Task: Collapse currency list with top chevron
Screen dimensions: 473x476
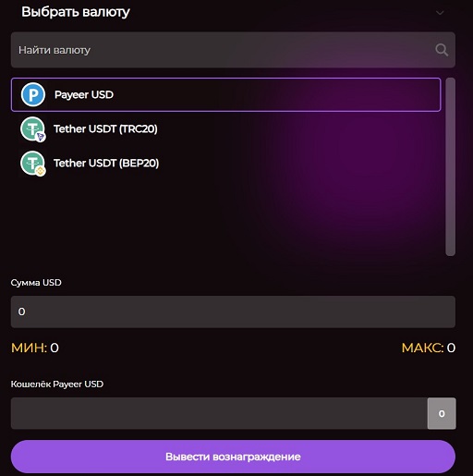Action: (x=440, y=13)
